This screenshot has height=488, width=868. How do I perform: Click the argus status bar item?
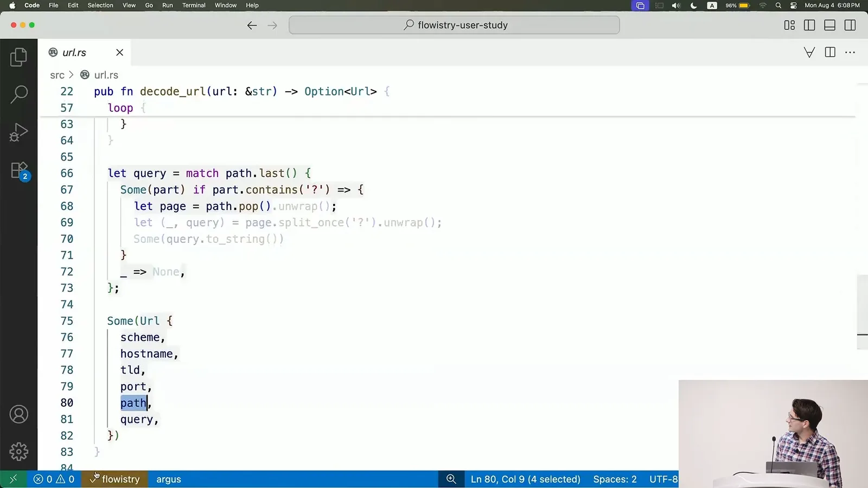click(x=169, y=479)
